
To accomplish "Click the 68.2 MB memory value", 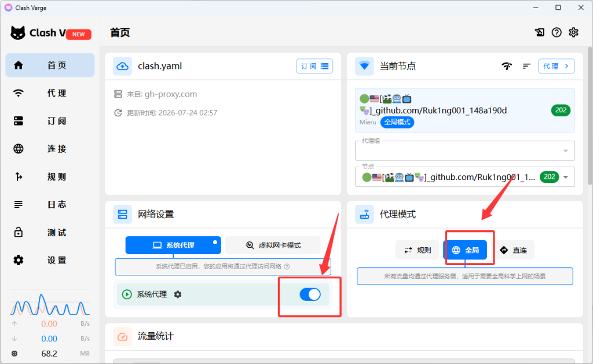I will tap(49, 354).
